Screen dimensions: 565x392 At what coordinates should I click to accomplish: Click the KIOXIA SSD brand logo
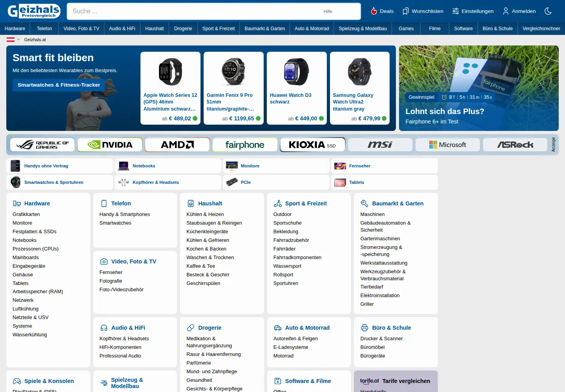pyautogui.click(x=312, y=145)
